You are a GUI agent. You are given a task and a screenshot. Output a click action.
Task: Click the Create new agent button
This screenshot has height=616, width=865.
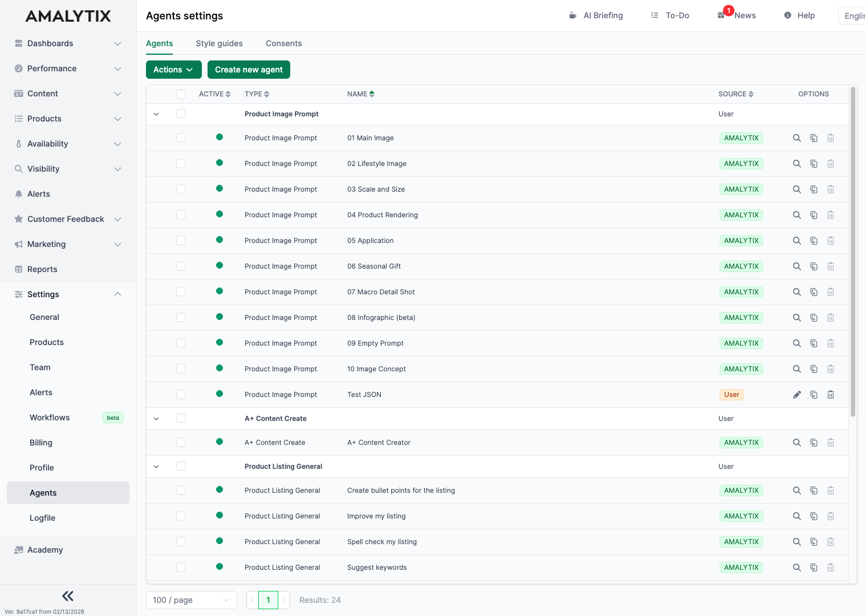pos(249,70)
